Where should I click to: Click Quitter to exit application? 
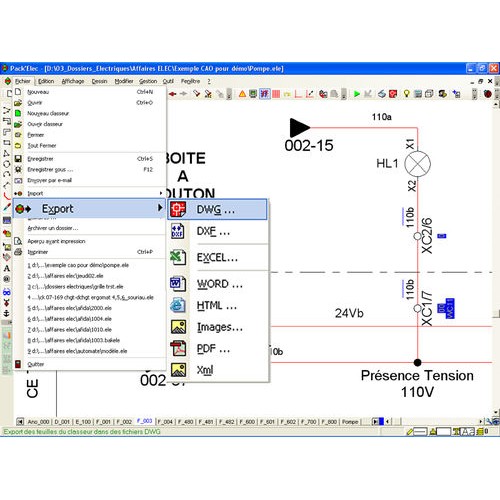36,364
